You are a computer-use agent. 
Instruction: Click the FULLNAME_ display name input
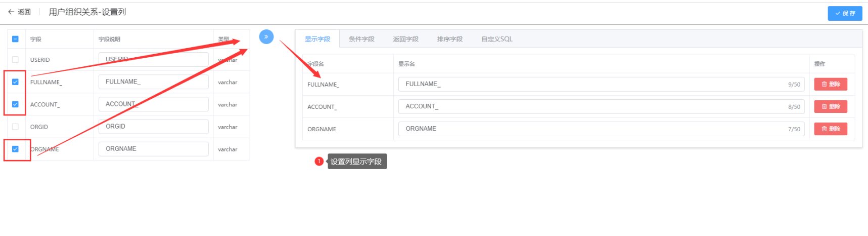coord(601,84)
